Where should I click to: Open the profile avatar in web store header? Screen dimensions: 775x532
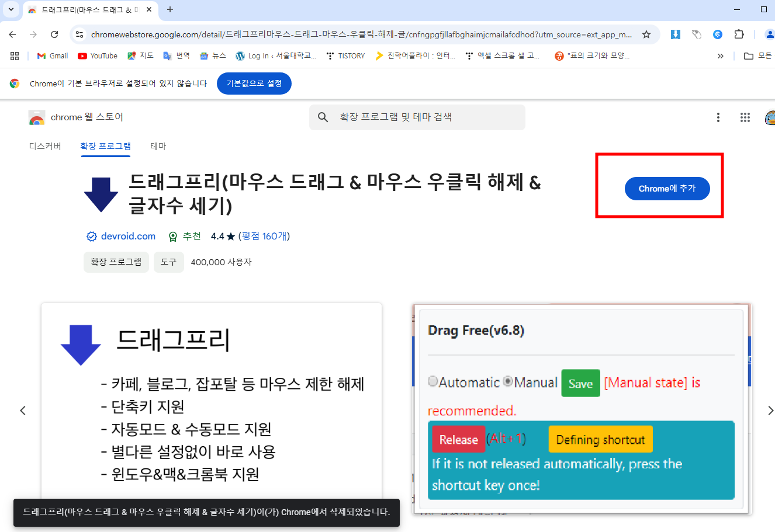[770, 117]
